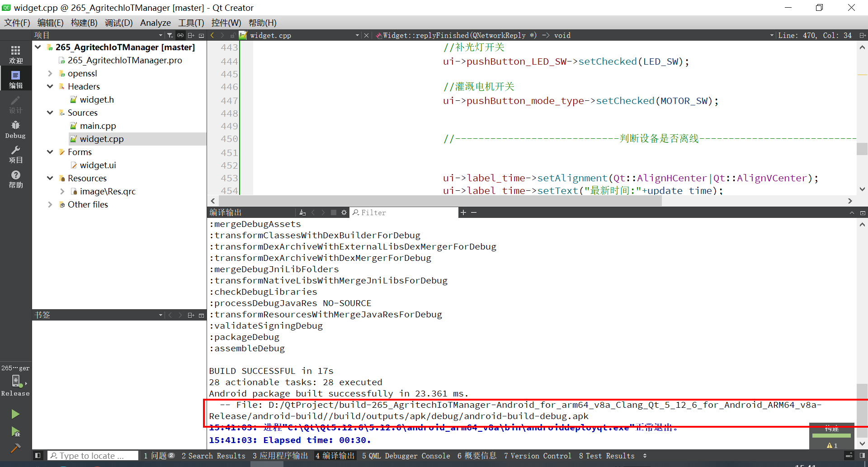Open the 构建(B) menu
This screenshot has height=467, width=868.
point(84,23)
